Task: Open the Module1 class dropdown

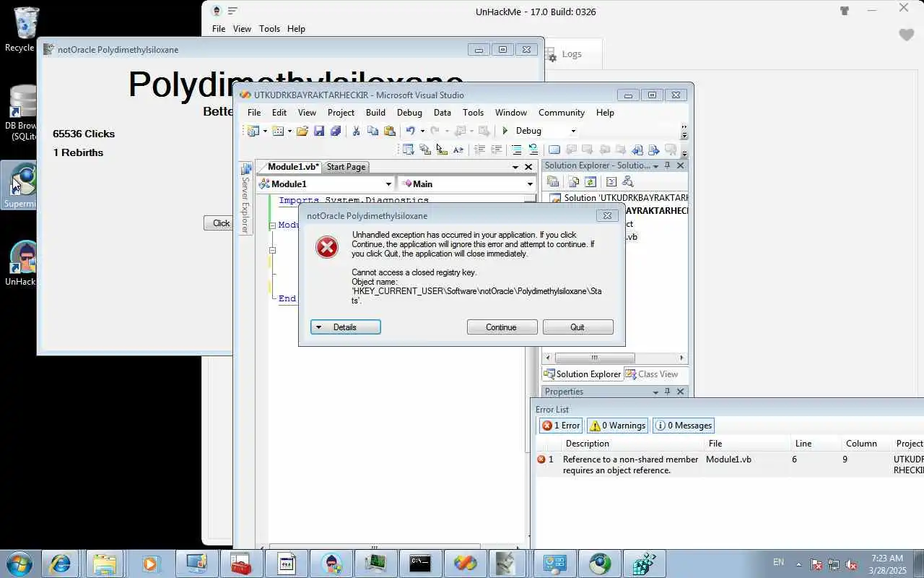Action: point(388,184)
